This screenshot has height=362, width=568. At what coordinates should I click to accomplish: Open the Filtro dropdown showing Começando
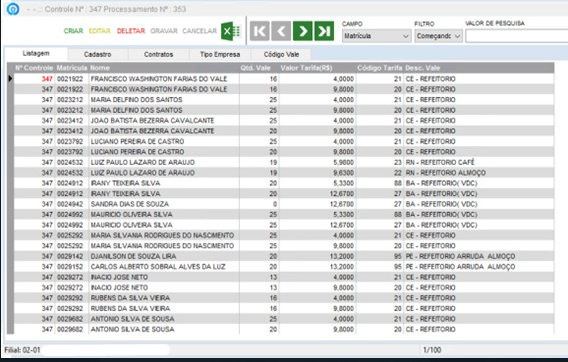click(x=438, y=36)
